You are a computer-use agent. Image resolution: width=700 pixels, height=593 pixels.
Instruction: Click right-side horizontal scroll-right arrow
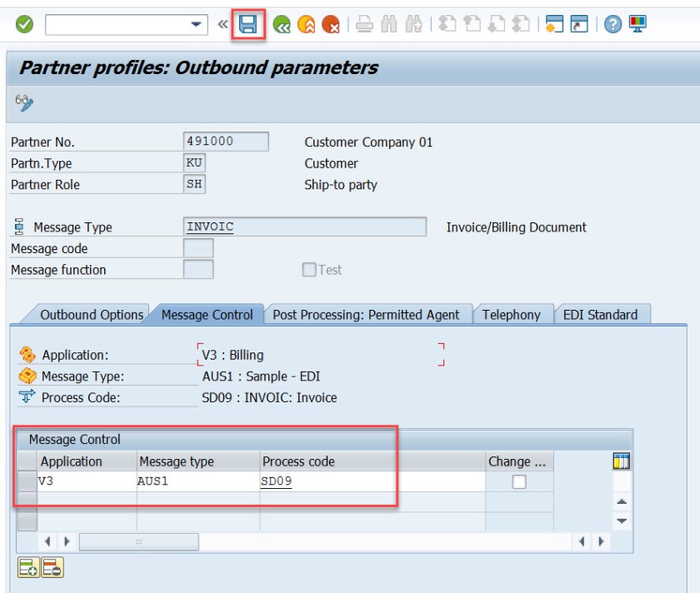click(601, 541)
